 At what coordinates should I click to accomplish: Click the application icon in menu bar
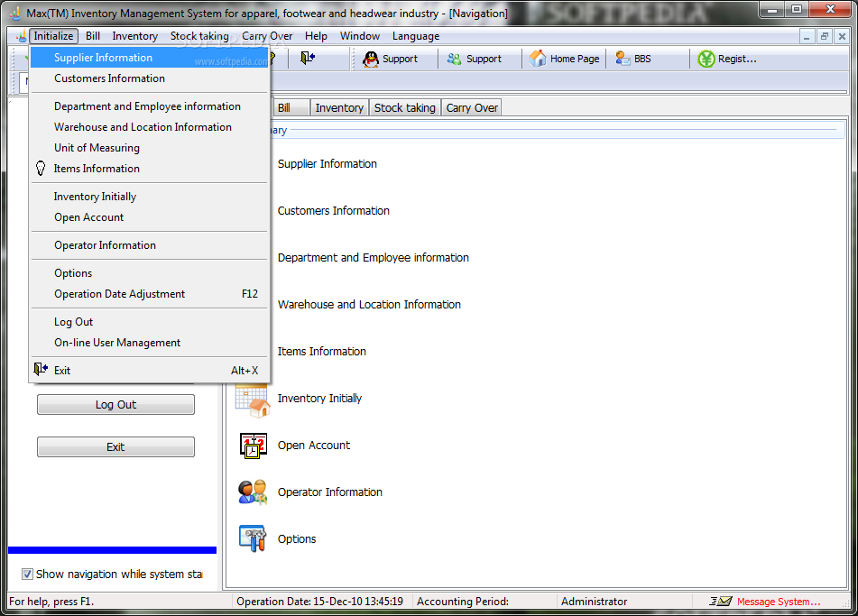click(x=21, y=36)
